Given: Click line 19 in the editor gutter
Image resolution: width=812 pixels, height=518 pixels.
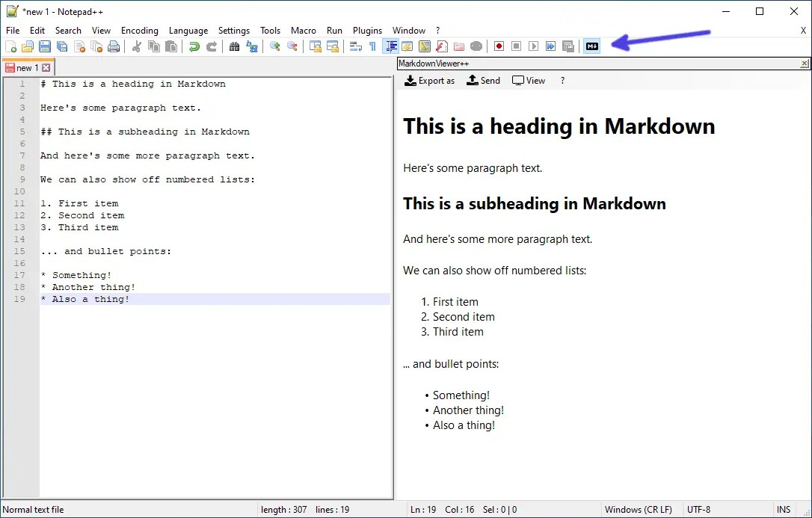Looking at the screenshot, I should pyautogui.click(x=19, y=299).
